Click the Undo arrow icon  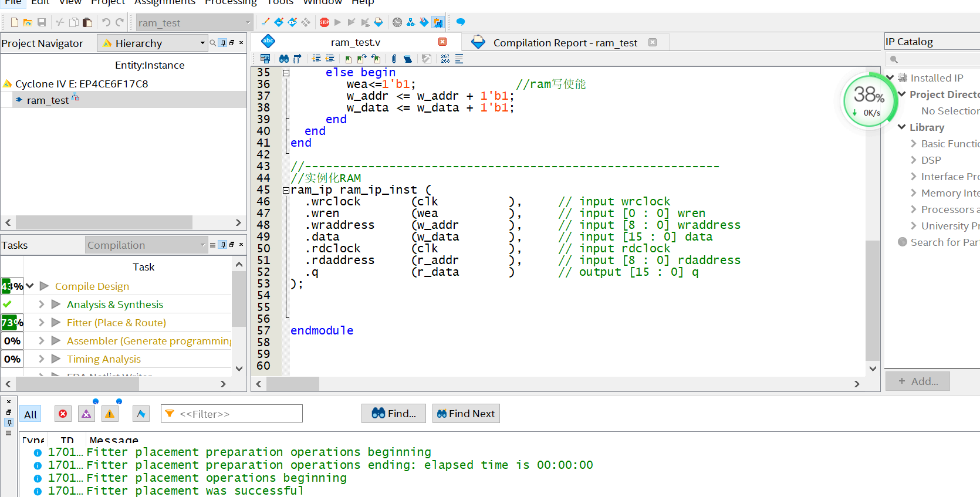point(106,22)
